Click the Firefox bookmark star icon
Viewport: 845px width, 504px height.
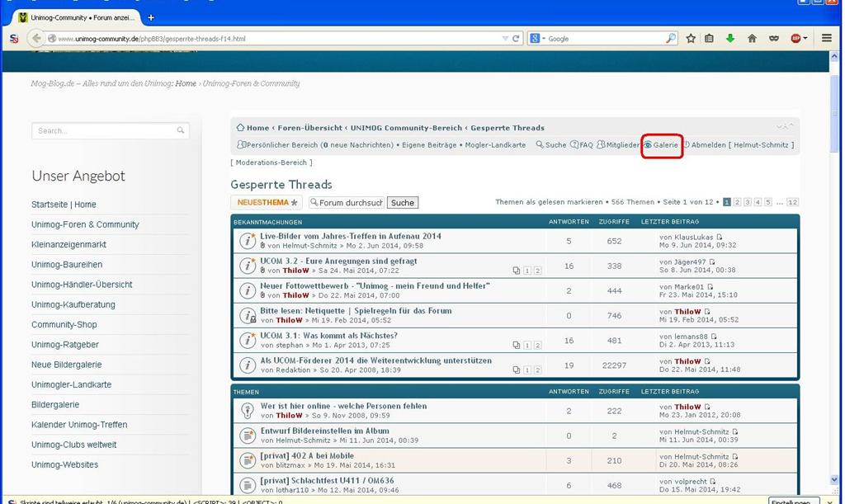[x=691, y=38]
